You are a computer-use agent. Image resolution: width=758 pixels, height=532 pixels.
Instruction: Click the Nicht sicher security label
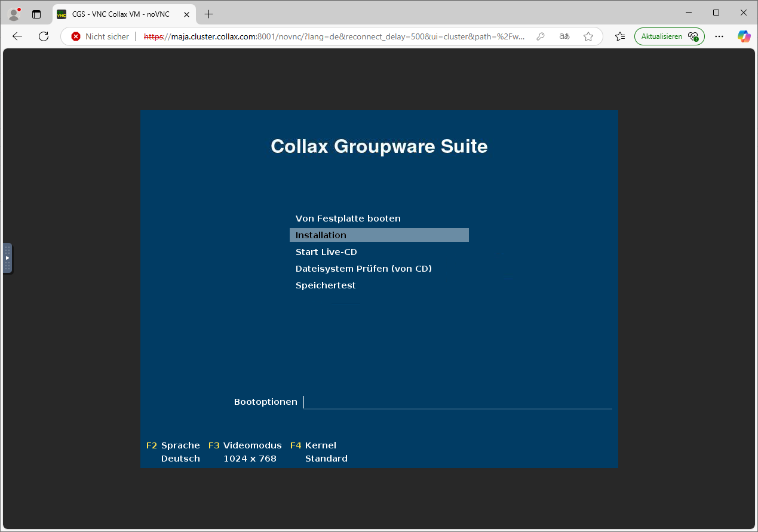[x=107, y=36]
